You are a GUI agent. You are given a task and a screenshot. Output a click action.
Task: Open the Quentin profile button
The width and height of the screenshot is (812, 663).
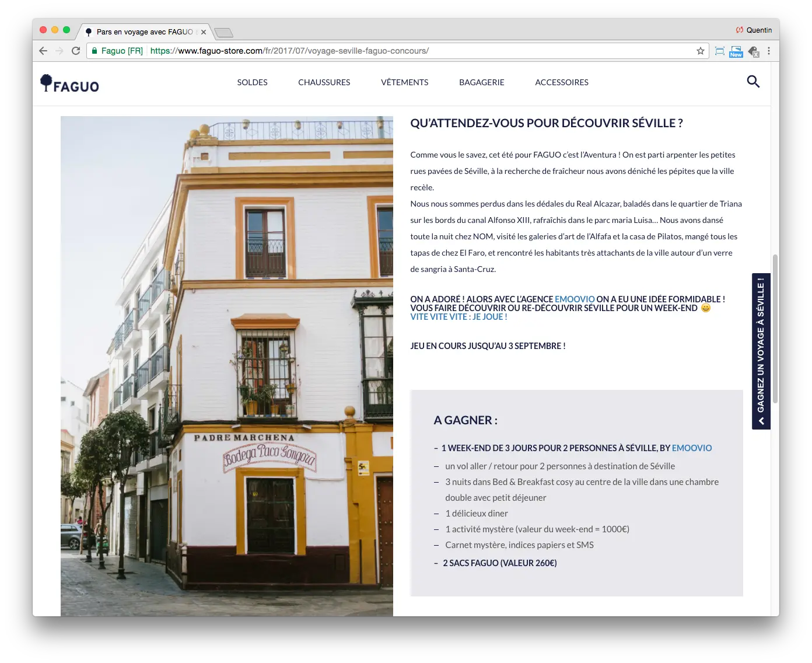[759, 30]
